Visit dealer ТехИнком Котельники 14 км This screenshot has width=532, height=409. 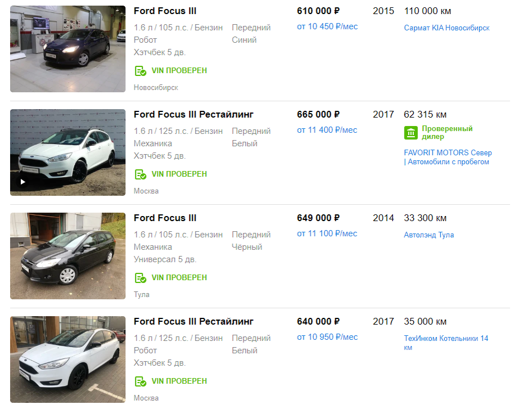click(x=446, y=343)
